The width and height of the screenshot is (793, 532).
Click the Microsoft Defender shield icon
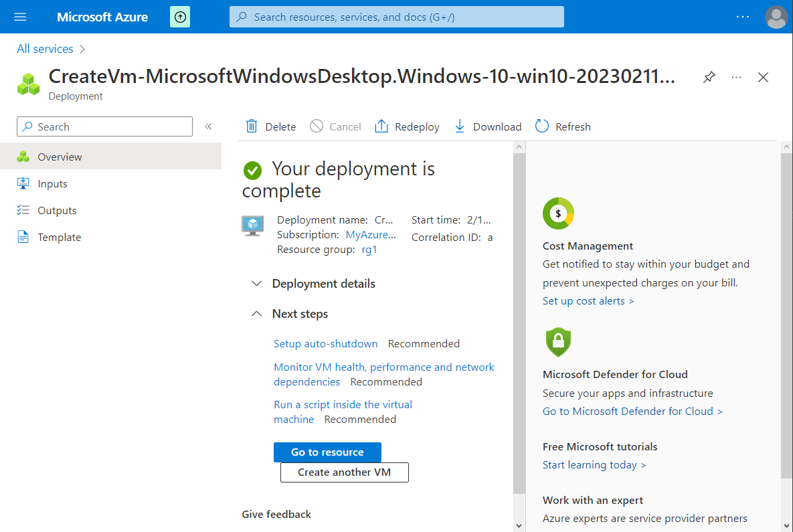tap(558, 342)
